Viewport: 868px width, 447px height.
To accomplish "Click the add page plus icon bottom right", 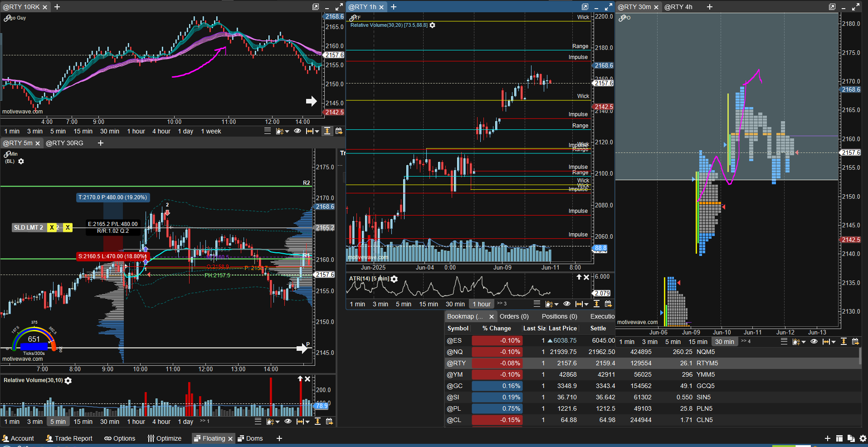I will (828, 438).
